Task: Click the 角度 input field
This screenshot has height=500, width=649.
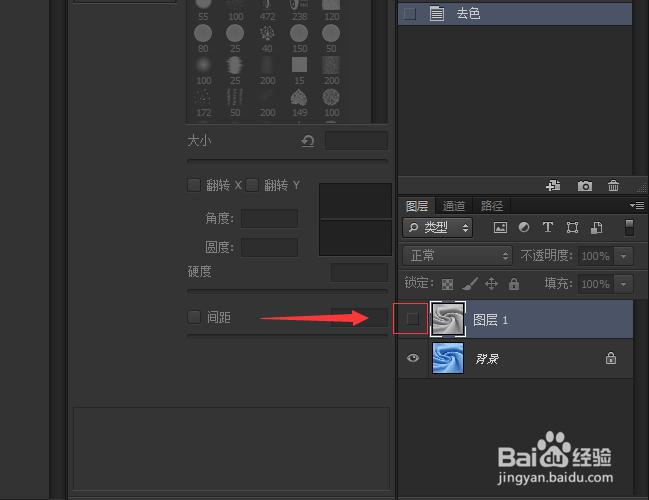Action: 269,219
